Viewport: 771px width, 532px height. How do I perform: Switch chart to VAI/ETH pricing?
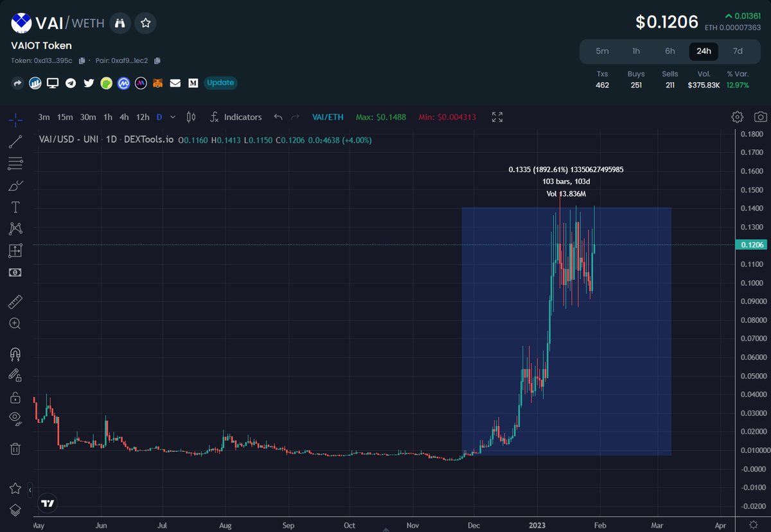(x=328, y=117)
